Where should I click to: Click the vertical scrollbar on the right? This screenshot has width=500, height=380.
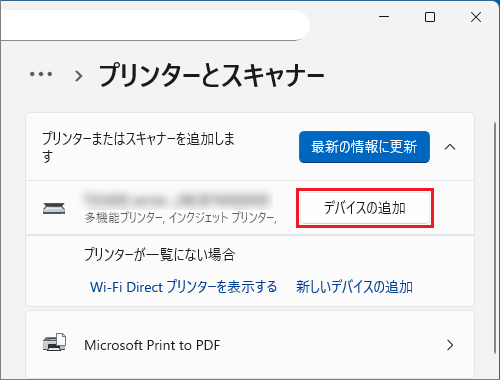(x=496, y=239)
